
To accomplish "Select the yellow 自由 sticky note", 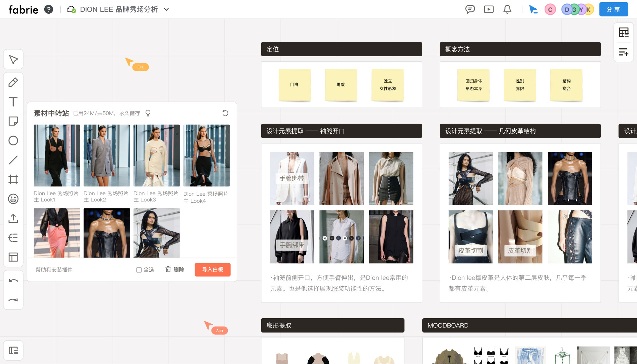I will pyautogui.click(x=294, y=85).
